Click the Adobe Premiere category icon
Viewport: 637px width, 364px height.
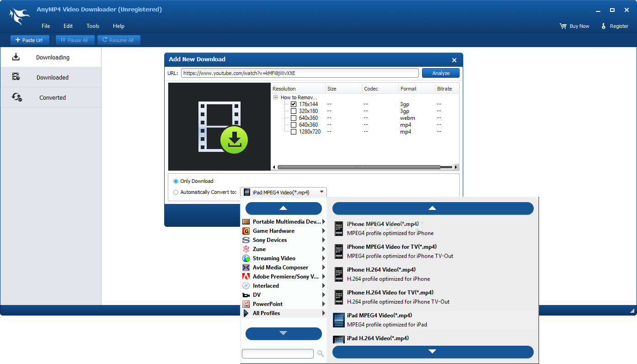click(246, 277)
